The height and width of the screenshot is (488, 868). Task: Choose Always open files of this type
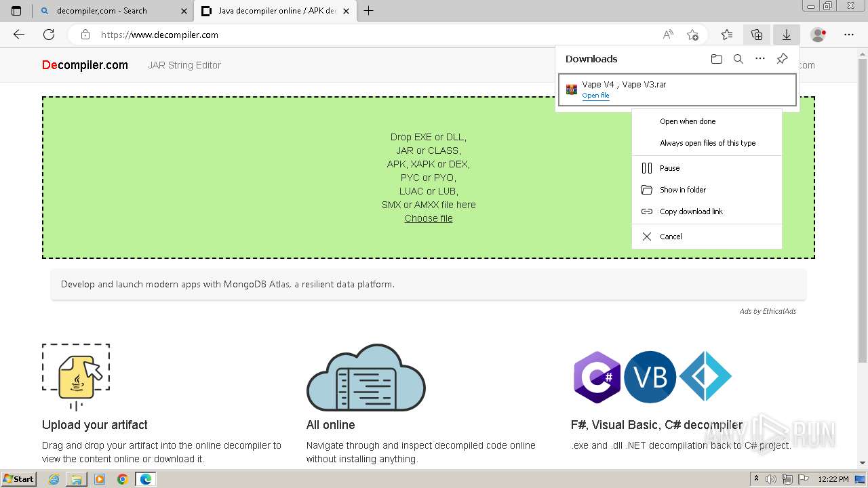pos(707,143)
